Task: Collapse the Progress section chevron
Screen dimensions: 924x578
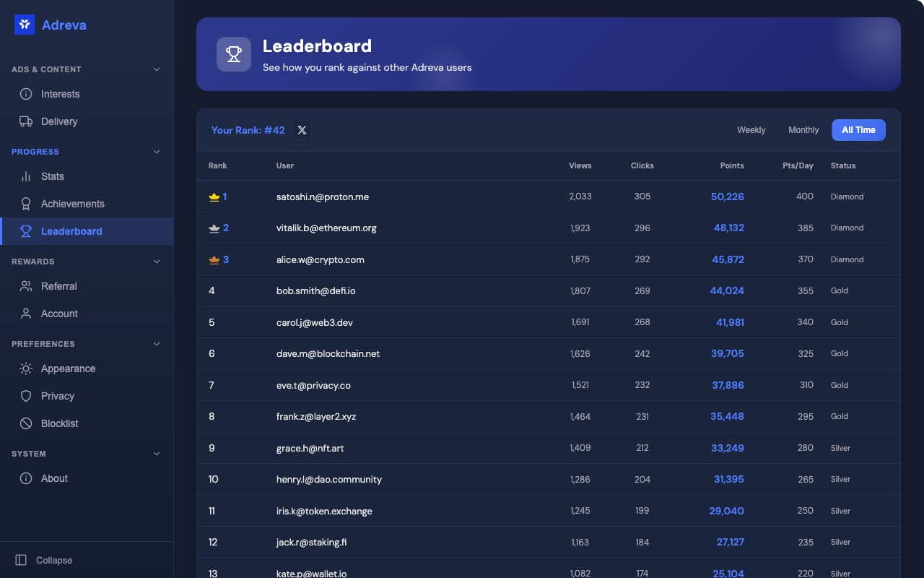Action: point(157,152)
